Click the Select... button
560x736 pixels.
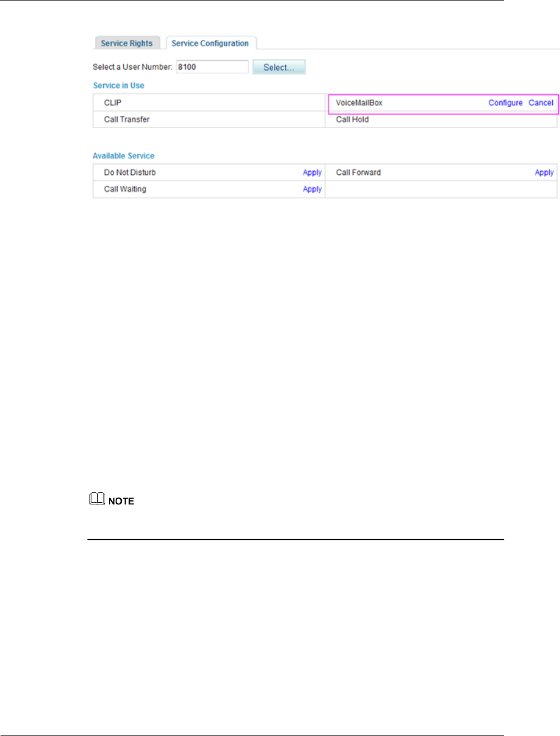pos(279,67)
